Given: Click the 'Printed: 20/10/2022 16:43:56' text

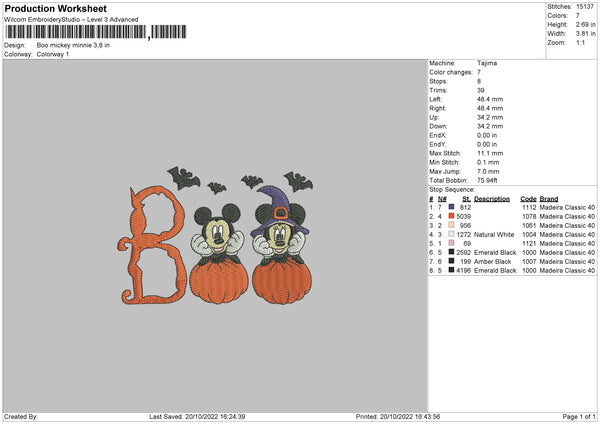Looking at the screenshot, I should pyautogui.click(x=398, y=417).
